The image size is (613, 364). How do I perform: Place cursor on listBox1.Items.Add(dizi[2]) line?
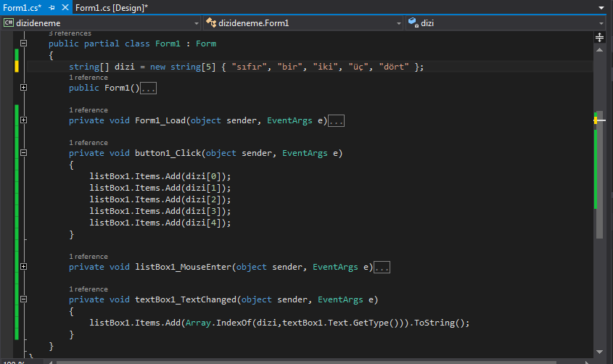160,199
